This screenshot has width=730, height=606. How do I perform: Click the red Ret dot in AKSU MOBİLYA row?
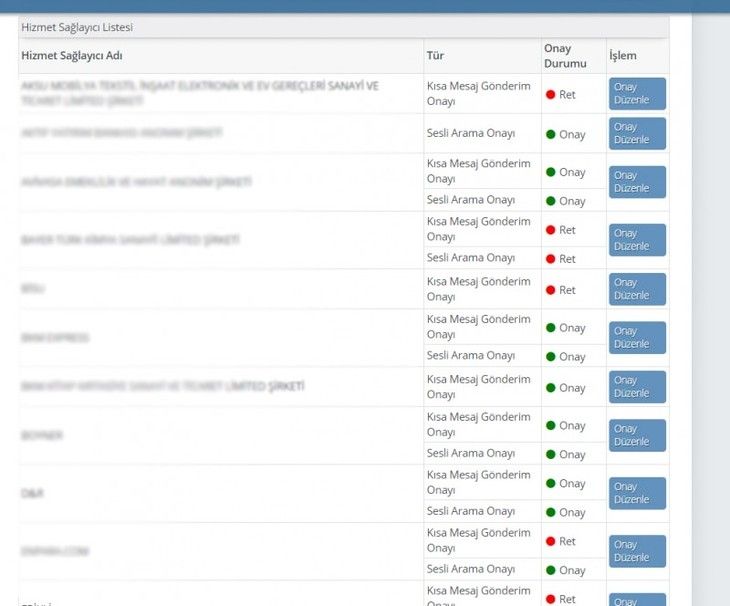point(550,95)
